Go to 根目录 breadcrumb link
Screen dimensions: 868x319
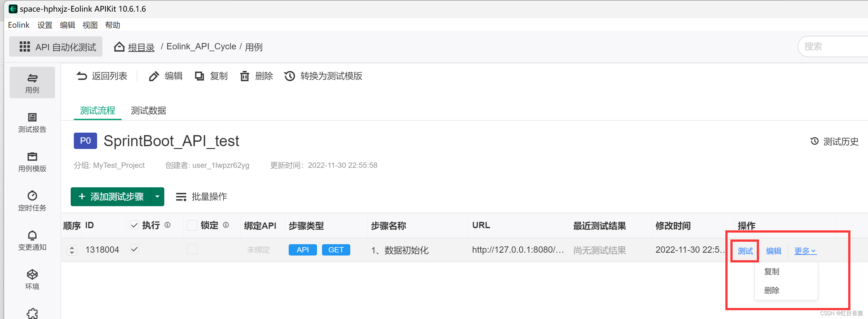[141, 47]
